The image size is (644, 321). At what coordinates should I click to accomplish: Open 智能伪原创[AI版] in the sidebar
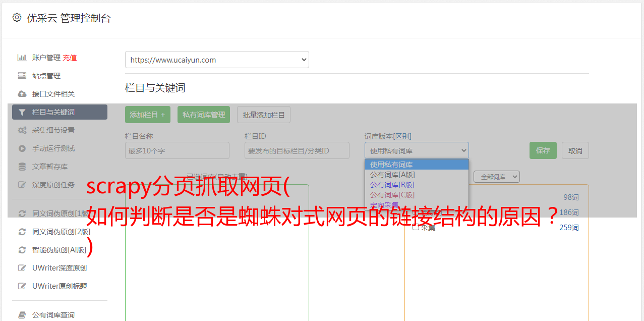(60, 250)
